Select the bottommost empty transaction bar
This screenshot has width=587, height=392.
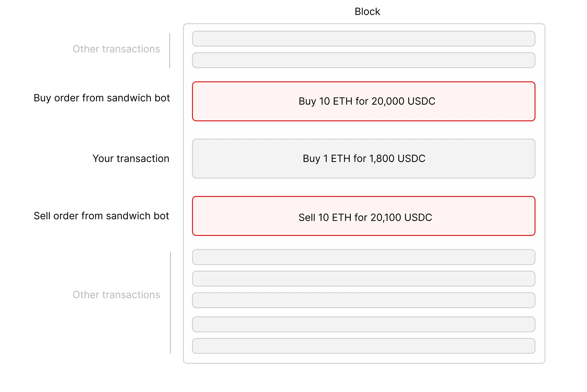click(x=363, y=346)
